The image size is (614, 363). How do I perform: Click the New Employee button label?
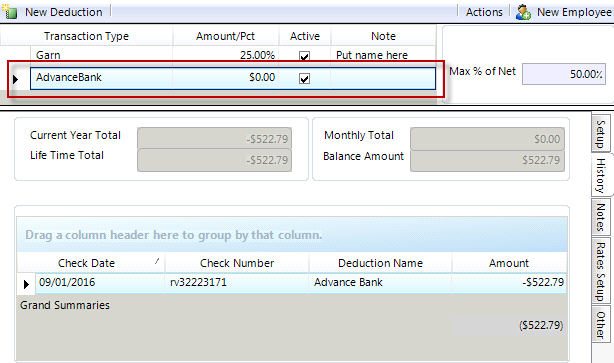tap(574, 12)
